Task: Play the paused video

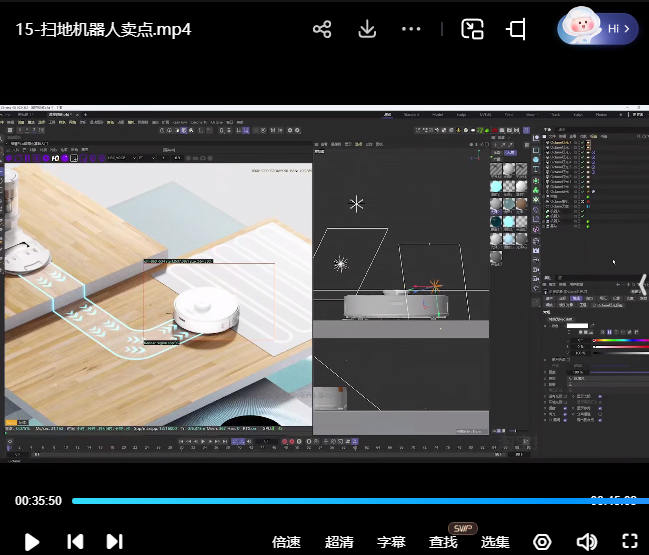Action: pyautogui.click(x=31, y=541)
